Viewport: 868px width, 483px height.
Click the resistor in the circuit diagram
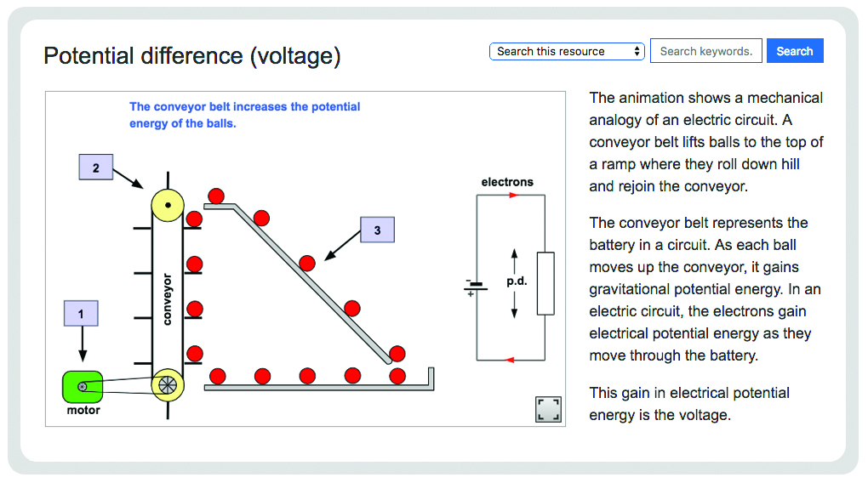545,283
